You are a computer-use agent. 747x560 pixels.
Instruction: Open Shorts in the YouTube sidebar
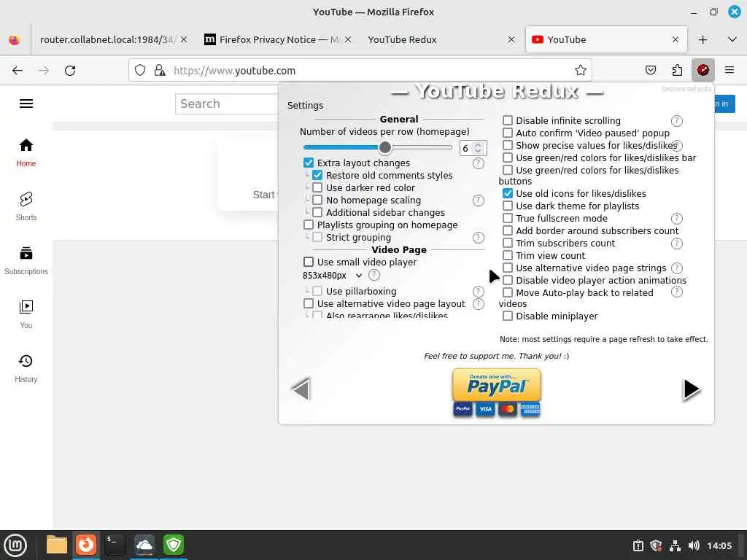point(26,206)
